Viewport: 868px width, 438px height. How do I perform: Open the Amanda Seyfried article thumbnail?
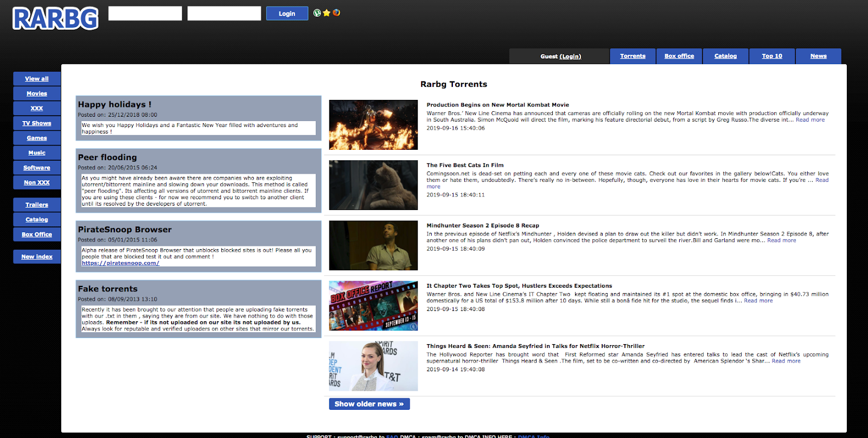[x=373, y=366]
